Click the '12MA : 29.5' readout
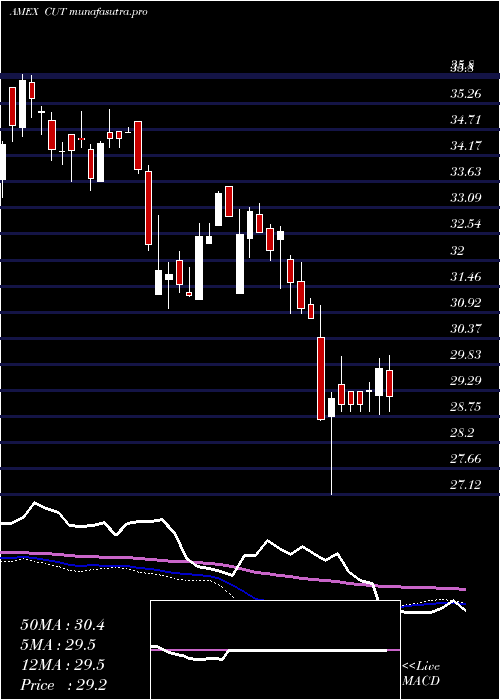This screenshot has height=700, width=500. pos(62,665)
